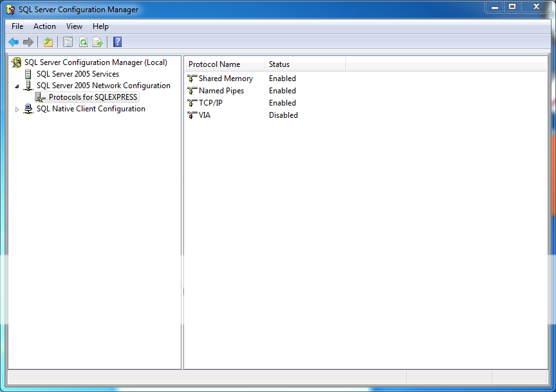Sort by Status column header

point(305,64)
